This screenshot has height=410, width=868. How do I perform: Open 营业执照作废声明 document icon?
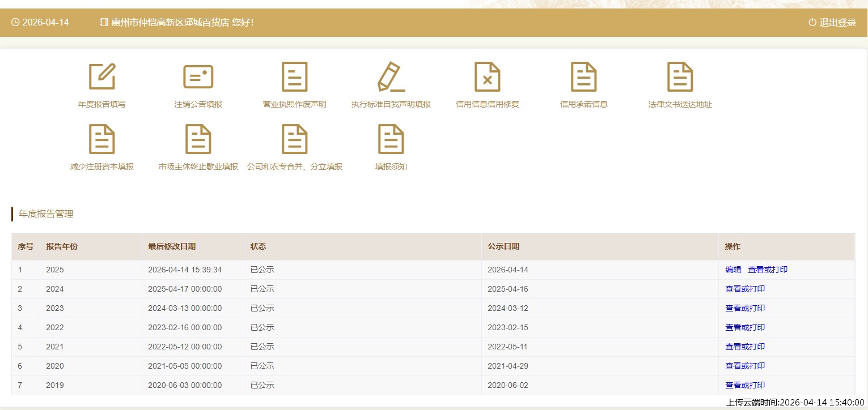295,76
